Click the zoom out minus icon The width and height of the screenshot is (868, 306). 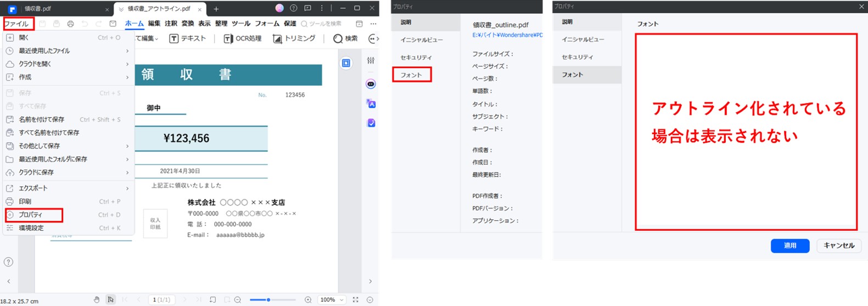(238, 299)
